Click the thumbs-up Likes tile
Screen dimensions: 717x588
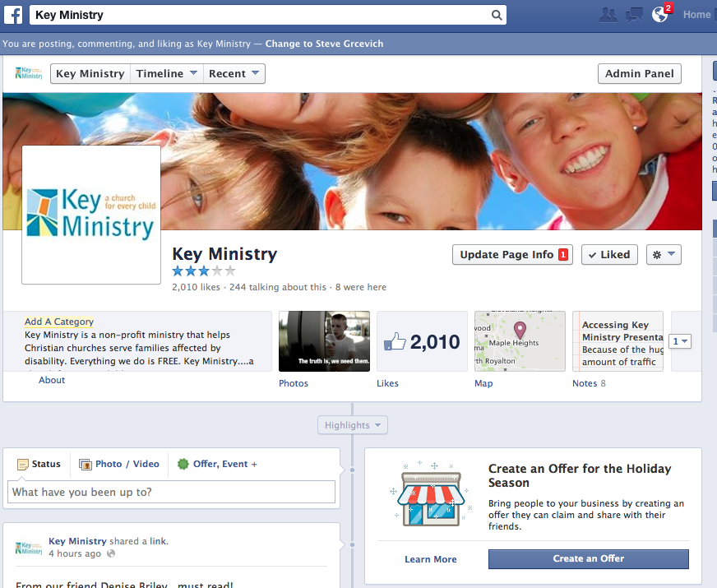(422, 341)
